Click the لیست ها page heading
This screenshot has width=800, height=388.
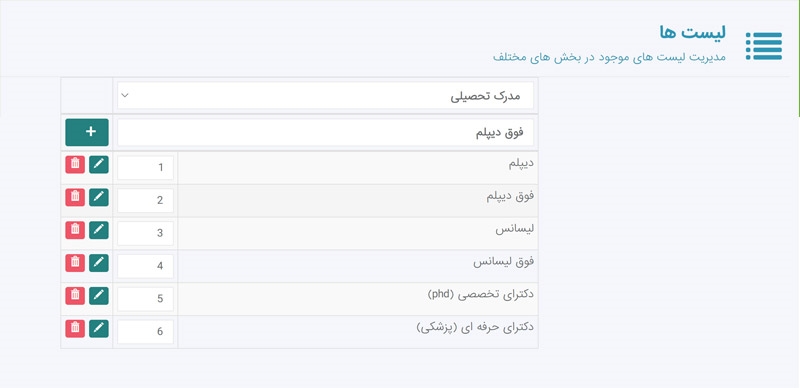692,32
